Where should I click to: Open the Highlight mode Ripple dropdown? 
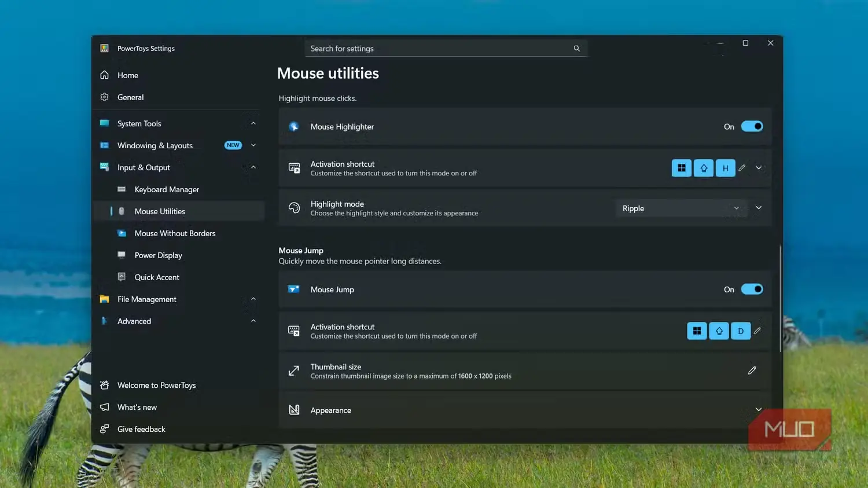click(681, 208)
